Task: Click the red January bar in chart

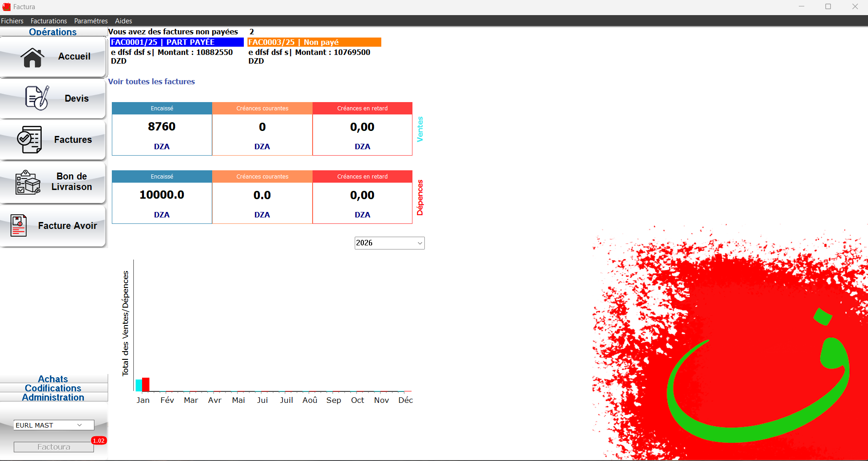Action: 146,385
